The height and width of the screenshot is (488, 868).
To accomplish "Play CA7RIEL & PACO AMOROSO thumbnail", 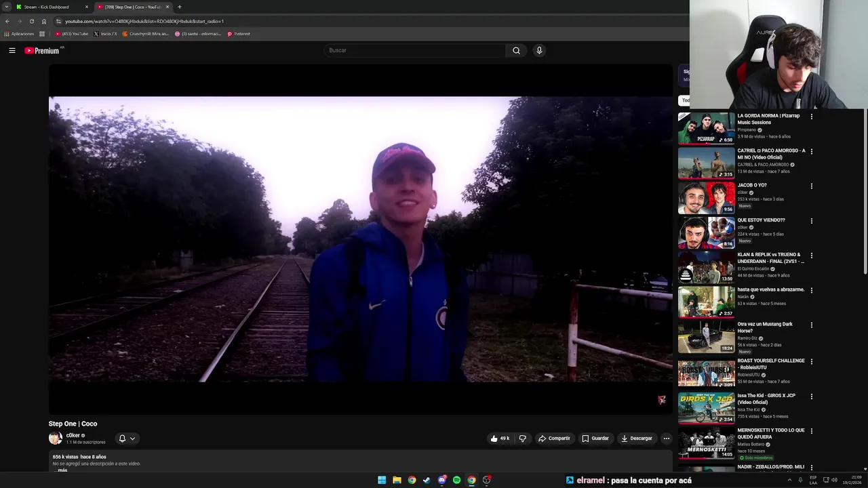I will 706,163.
